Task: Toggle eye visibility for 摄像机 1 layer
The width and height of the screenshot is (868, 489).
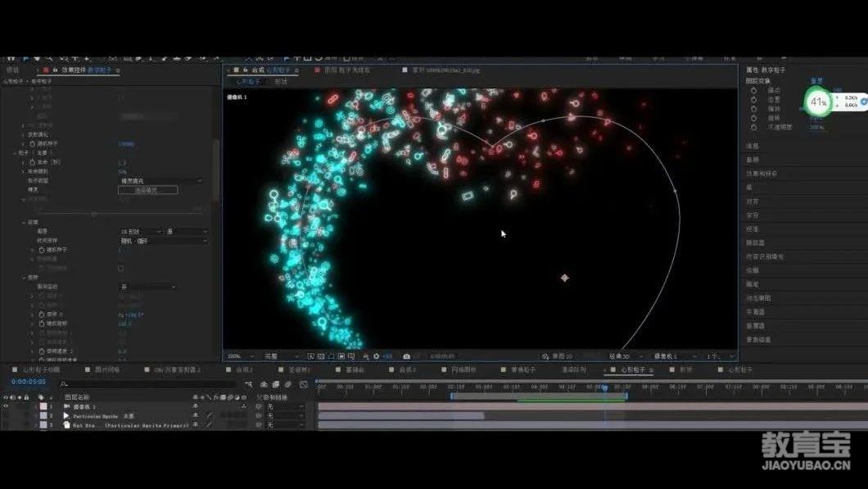Action: pos(6,406)
